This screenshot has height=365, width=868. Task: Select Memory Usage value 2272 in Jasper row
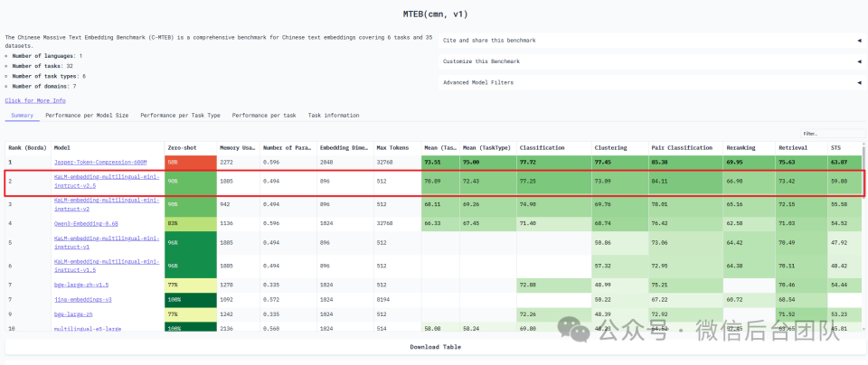[238, 163]
